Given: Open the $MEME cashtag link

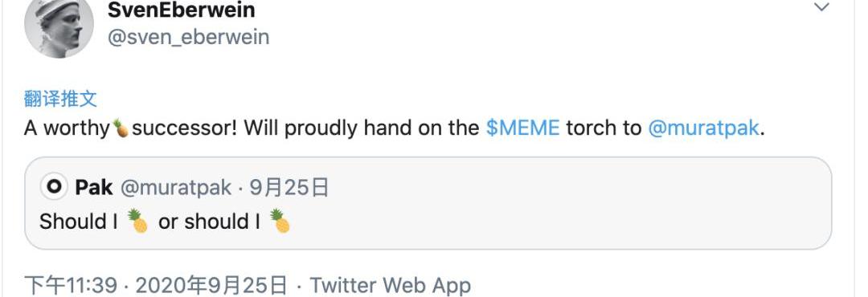Looking at the screenshot, I should [x=522, y=128].
